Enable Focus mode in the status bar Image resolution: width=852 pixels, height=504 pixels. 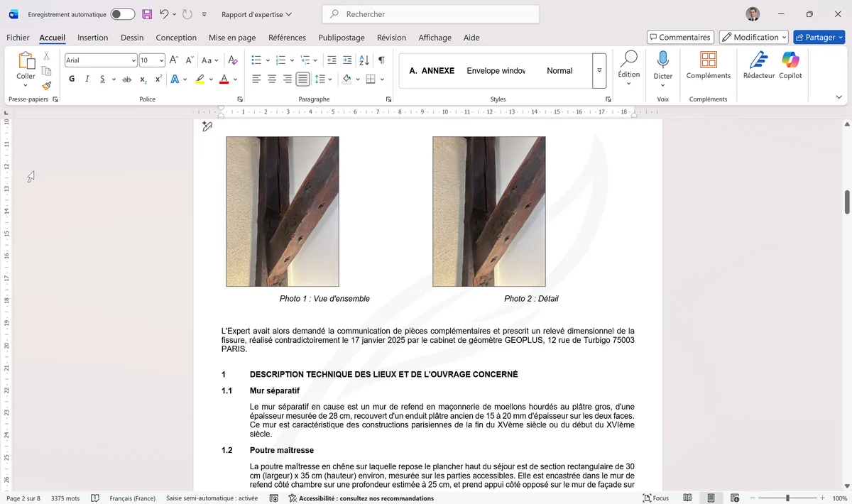655,498
